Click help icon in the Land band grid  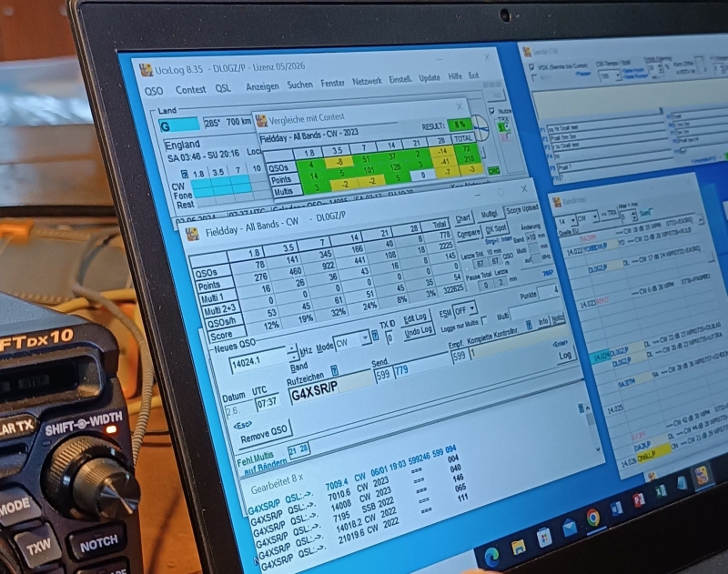pyautogui.click(x=185, y=174)
